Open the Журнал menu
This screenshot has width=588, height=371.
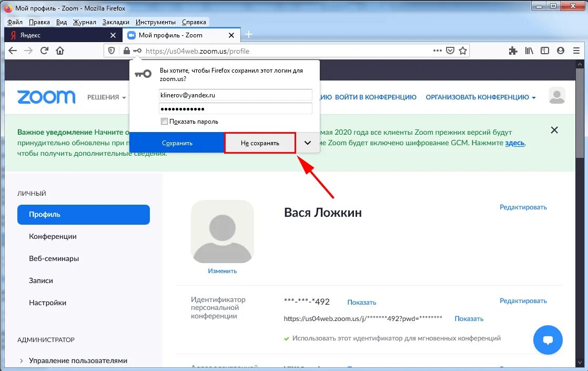point(84,22)
